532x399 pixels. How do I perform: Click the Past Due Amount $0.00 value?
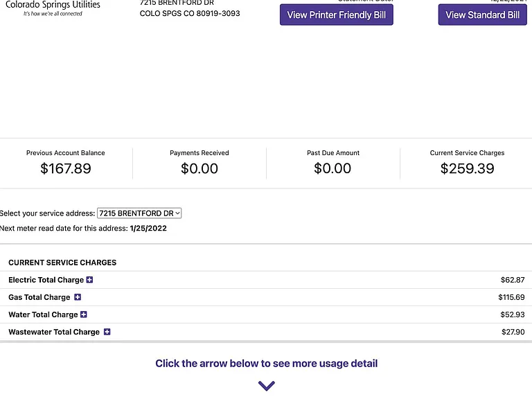[x=332, y=168]
